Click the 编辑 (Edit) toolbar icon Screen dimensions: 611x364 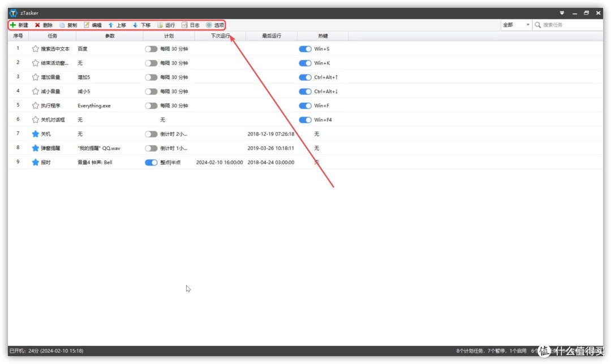click(87, 25)
